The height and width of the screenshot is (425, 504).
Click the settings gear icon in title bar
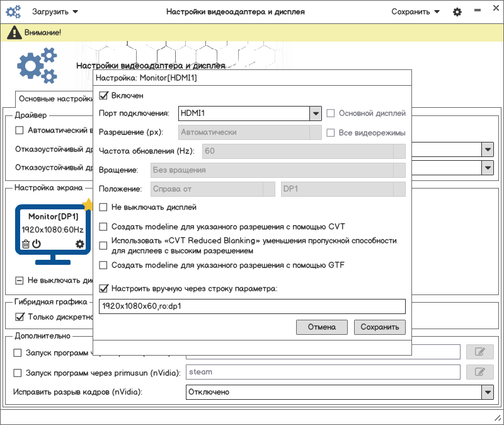[457, 12]
